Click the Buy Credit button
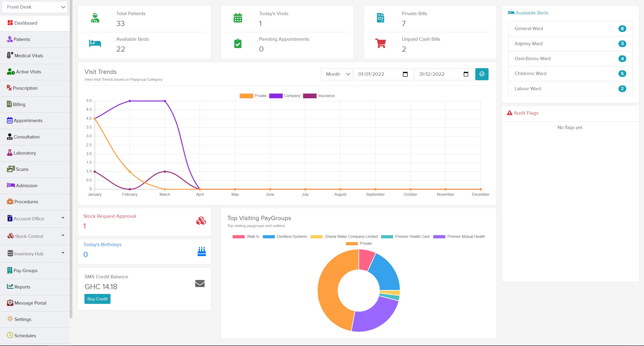This screenshot has height=346, width=644. click(97, 299)
